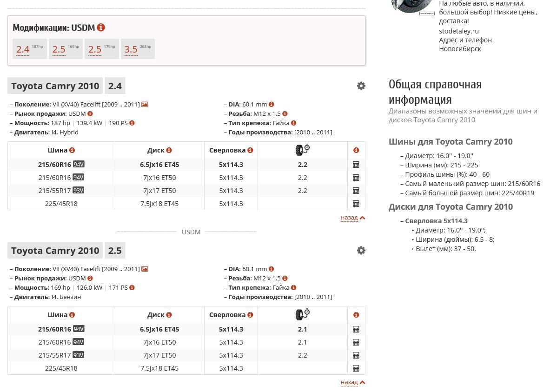View generation photo icon in 2.5 section
This screenshot has width=550, height=392.
[145, 269]
